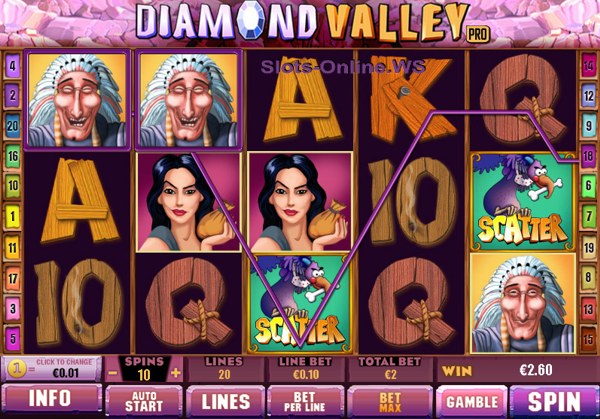600x419 pixels.
Task: Increase auto spins with plus button
Action: pos(176,373)
